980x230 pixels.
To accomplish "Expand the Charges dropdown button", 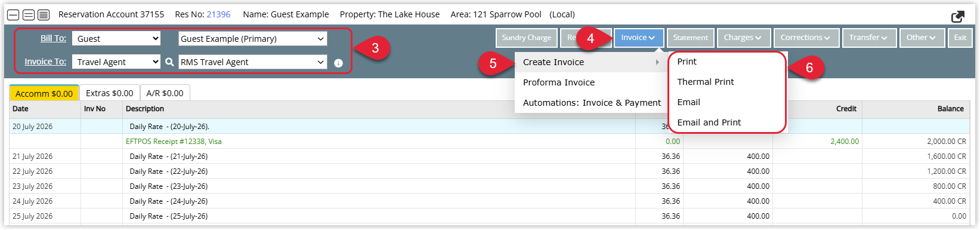I will coord(743,38).
